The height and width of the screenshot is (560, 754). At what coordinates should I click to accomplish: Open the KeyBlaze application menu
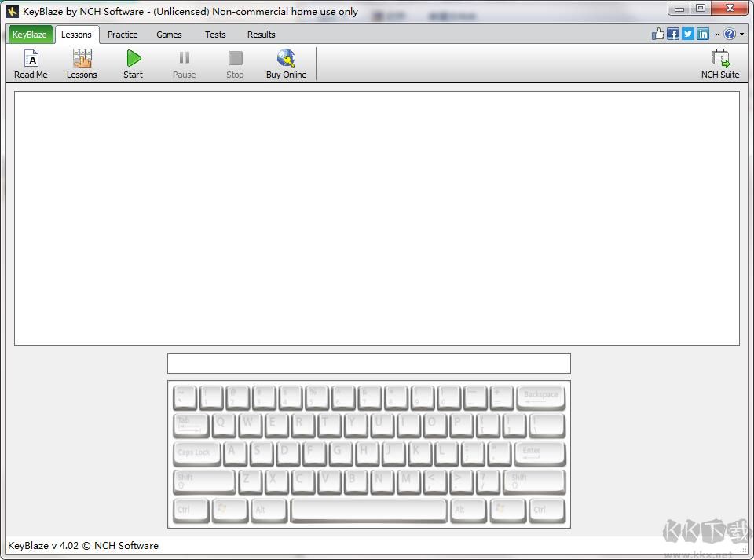point(30,34)
